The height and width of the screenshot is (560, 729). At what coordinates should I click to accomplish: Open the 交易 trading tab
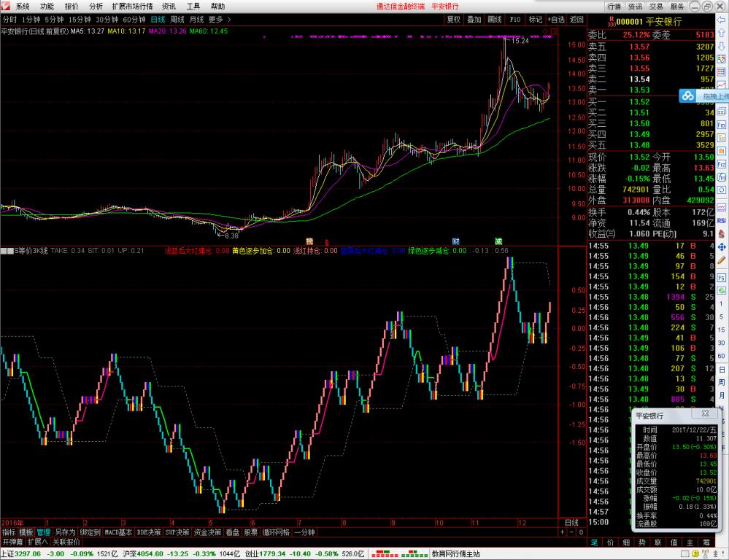[x=656, y=6]
